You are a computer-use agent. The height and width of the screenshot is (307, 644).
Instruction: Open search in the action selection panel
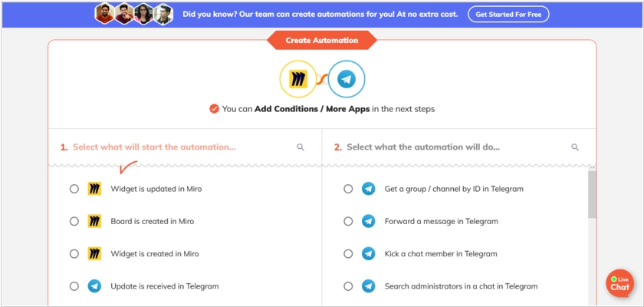click(575, 147)
